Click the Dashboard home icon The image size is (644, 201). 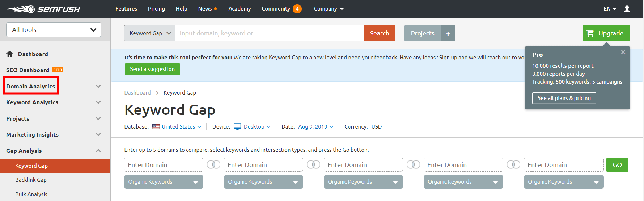(10, 54)
